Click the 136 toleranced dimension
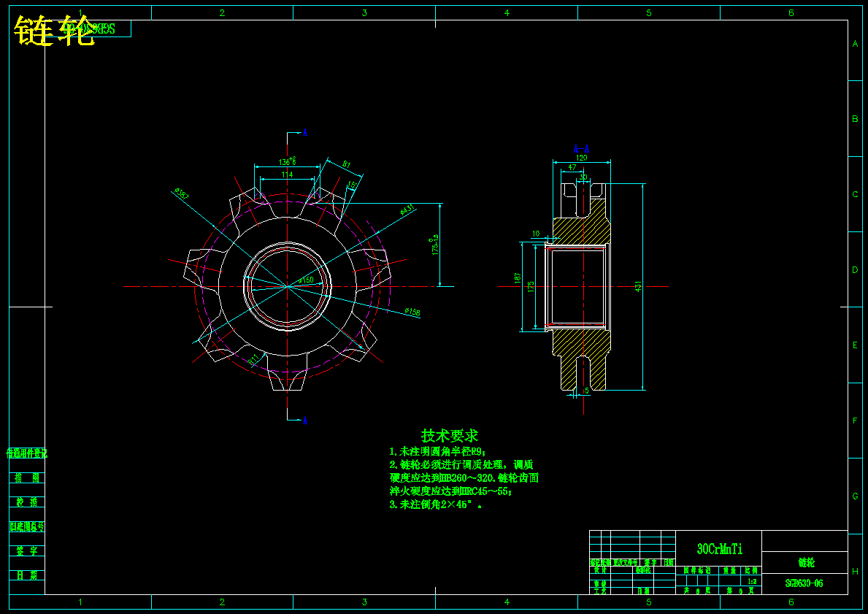Screen dimensions: 868x614 (x=287, y=161)
